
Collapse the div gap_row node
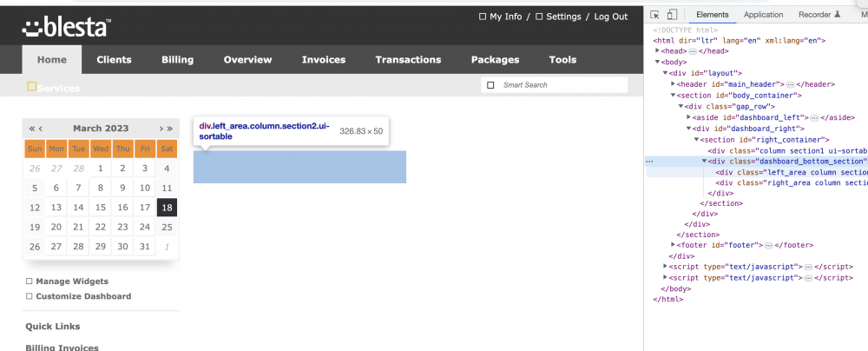tap(681, 107)
